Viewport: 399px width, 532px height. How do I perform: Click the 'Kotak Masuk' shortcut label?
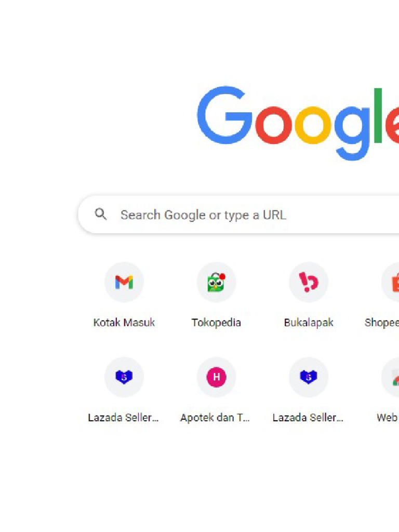point(124,323)
